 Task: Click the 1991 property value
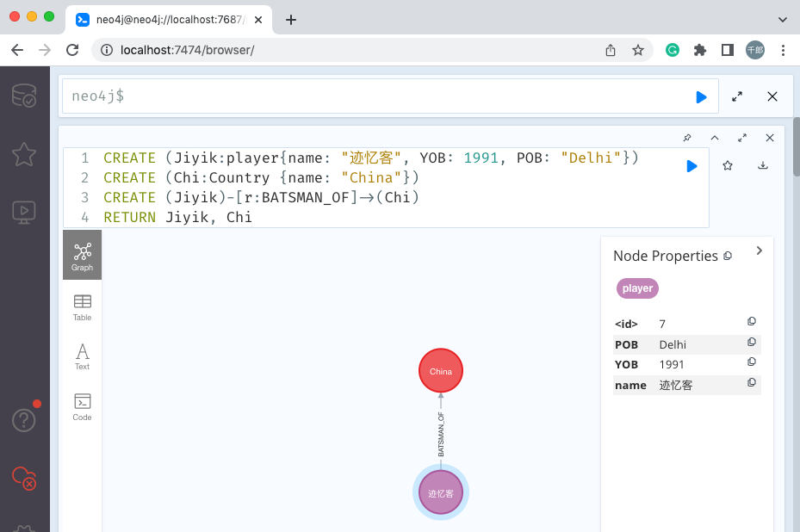[672, 365]
